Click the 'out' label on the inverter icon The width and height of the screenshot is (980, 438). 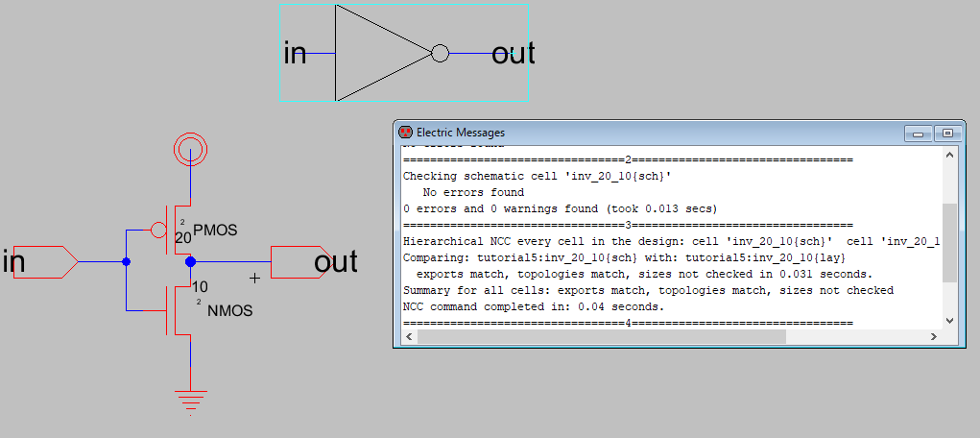point(513,54)
